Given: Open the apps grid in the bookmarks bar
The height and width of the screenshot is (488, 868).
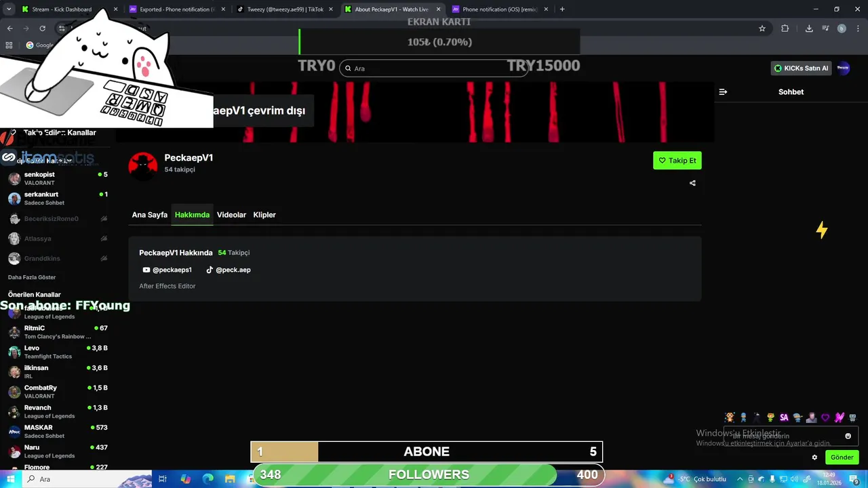Looking at the screenshot, I should [x=9, y=45].
